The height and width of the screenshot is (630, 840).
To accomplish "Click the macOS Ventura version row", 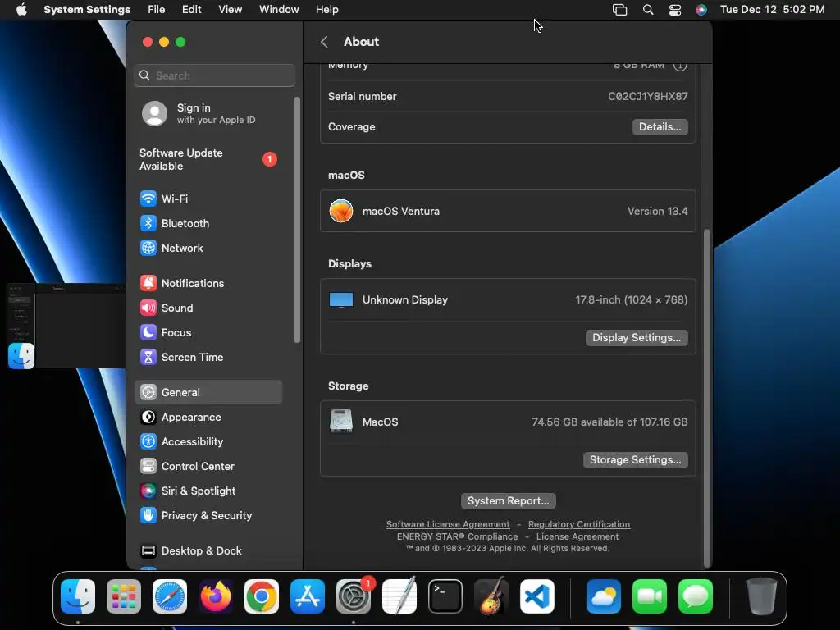I will (508, 211).
